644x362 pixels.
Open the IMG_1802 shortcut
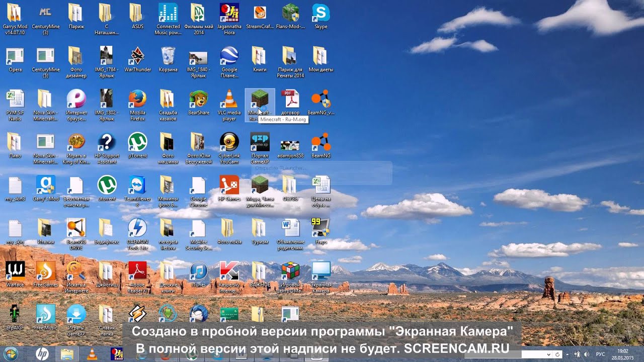107,105
